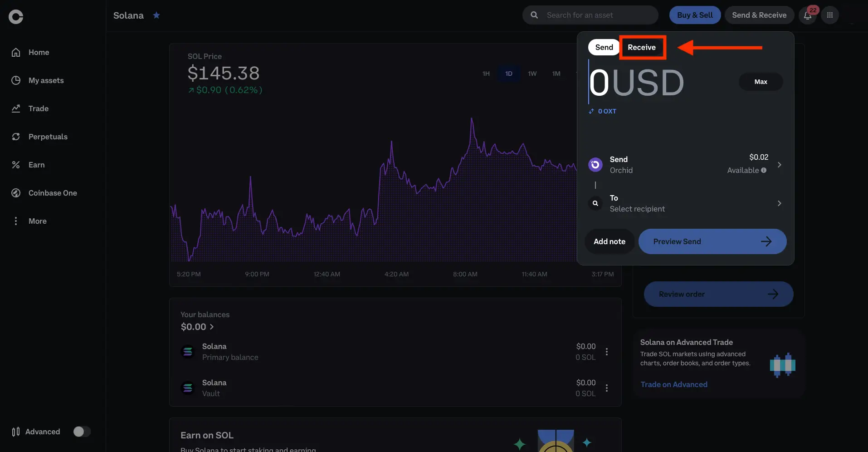Screen dimensions: 868x452
Task: Click the Review order button
Action: tap(719, 294)
